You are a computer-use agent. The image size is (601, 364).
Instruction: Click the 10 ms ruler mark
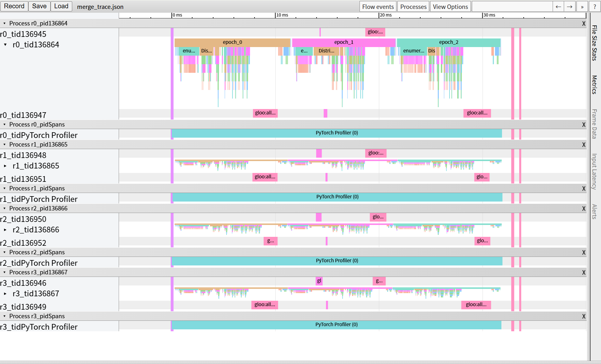coord(282,15)
